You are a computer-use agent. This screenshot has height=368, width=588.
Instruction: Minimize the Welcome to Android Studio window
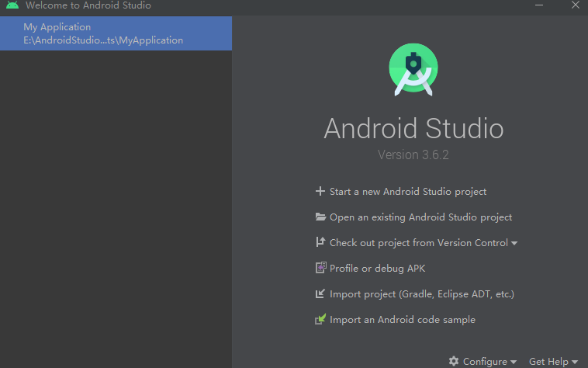(539, 5)
